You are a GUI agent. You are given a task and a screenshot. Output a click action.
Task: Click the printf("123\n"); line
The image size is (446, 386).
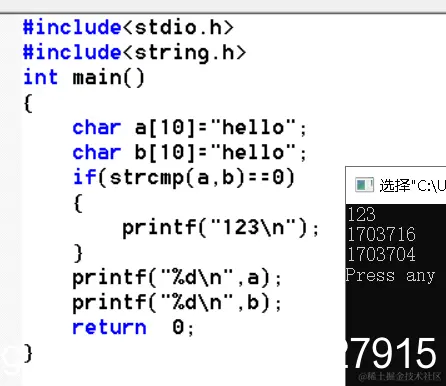click(x=220, y=228)
